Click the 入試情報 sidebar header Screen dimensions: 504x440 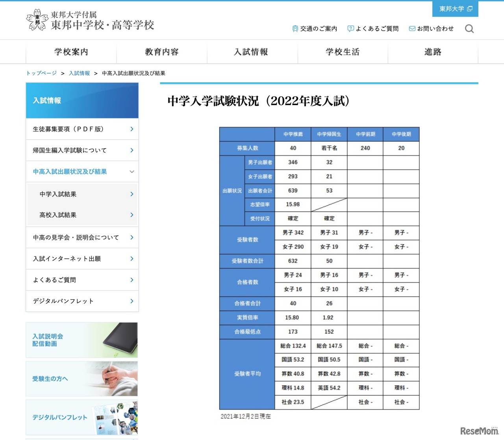[82, 100]
